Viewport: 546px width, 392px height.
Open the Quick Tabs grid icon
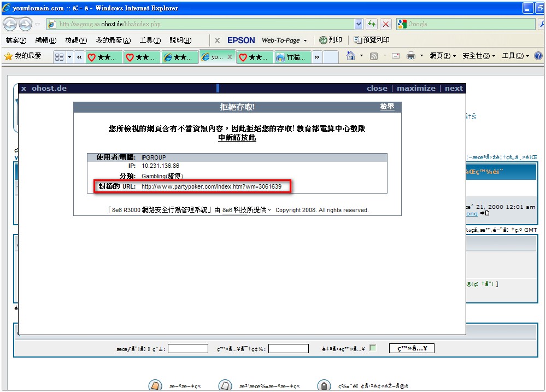tap(60, 57)
